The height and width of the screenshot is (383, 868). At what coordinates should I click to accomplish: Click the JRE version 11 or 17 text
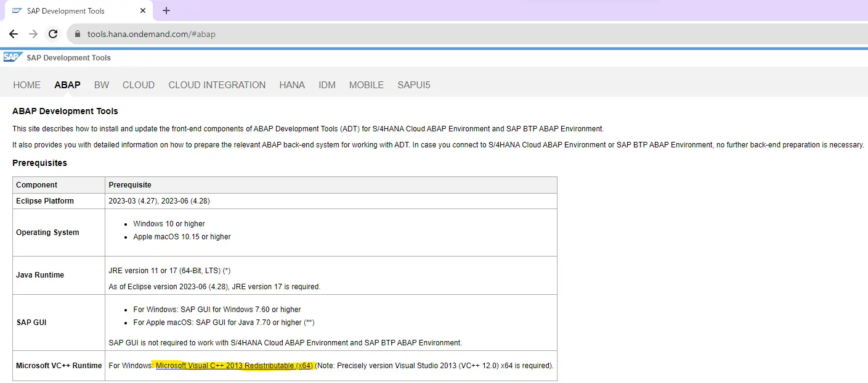coord(169,271)
